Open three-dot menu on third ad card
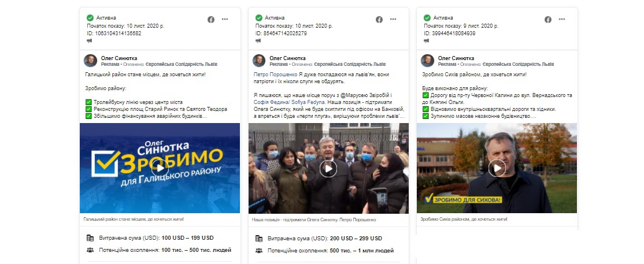The height and width of the screenshot is (264, 644). 562,19
